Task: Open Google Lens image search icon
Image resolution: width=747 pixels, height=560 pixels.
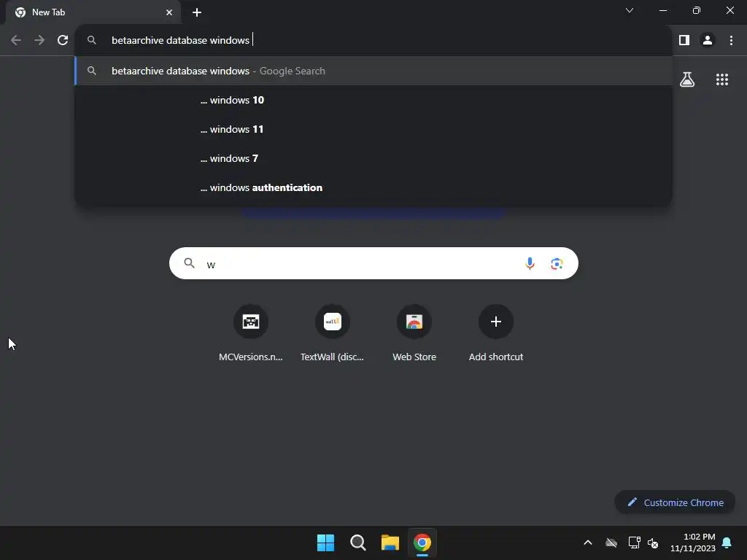Action: coord(557,263)
